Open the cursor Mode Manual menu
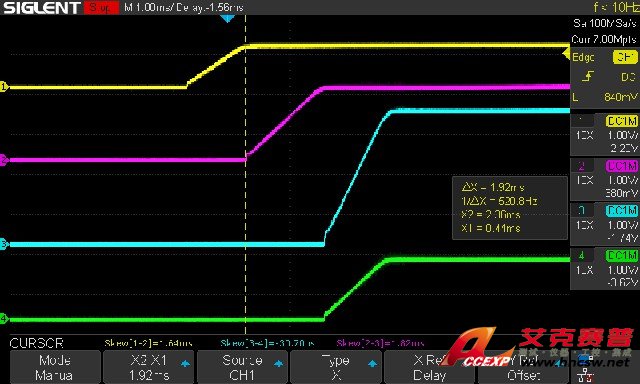This screenshot has height=384, width=640. (x=55, y=367)
